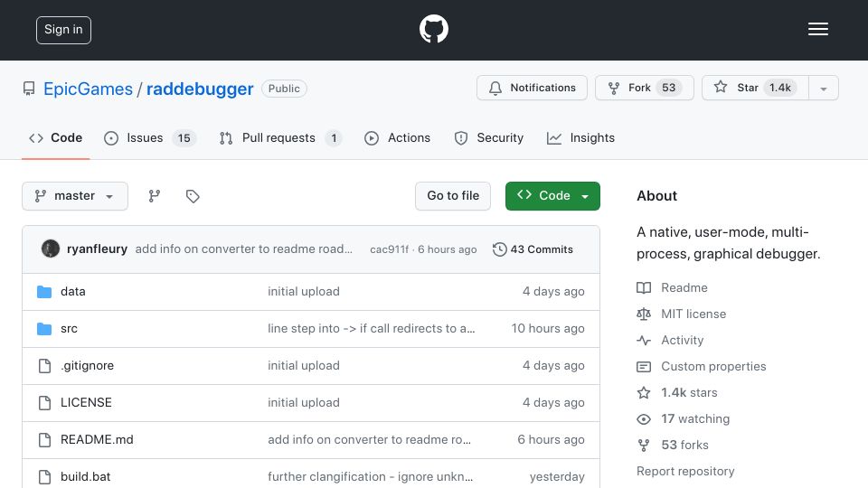Click the repository icon beside EpicGames
The image size is (868, 488).
pyautogui.click(x=29, y=89)
